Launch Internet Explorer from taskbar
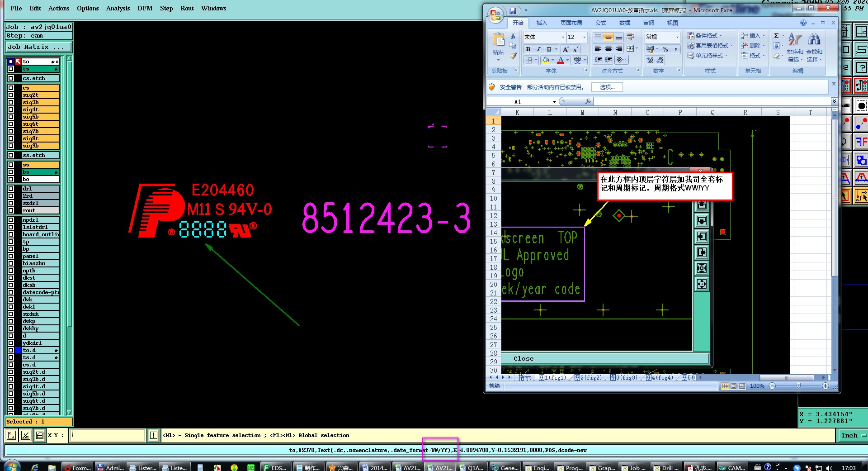 (35, 467)
